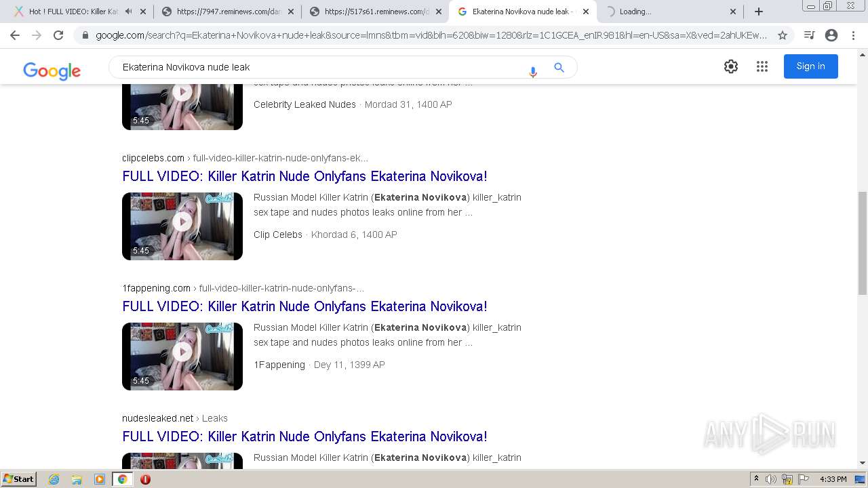Play the Clip Celebs video thumbnail
The height and width of the screenshot is (488, 868).
coord(182,226)
